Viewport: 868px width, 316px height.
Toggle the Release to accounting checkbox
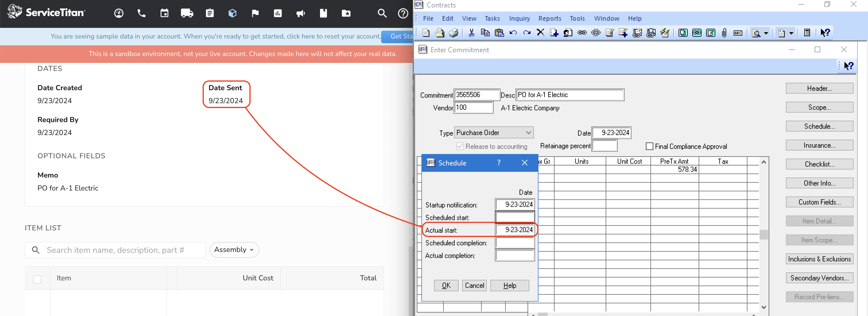(460, 146)
